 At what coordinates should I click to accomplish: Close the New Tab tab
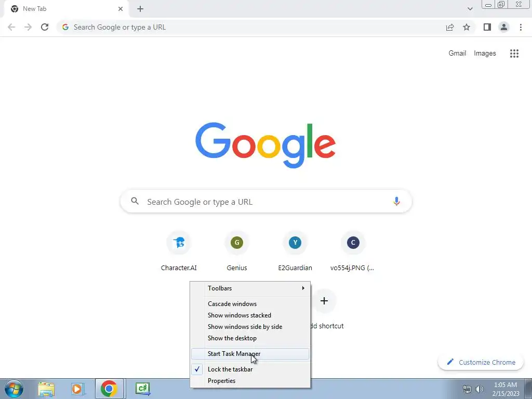(x=121, y=9)
